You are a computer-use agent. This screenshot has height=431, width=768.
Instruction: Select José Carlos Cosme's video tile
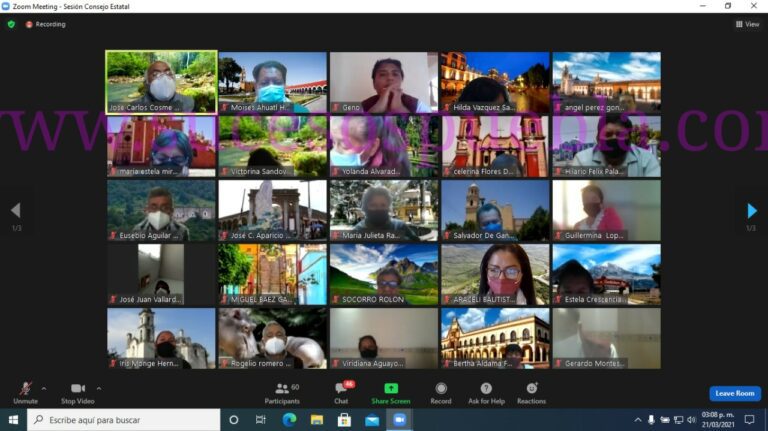(161, 81)
